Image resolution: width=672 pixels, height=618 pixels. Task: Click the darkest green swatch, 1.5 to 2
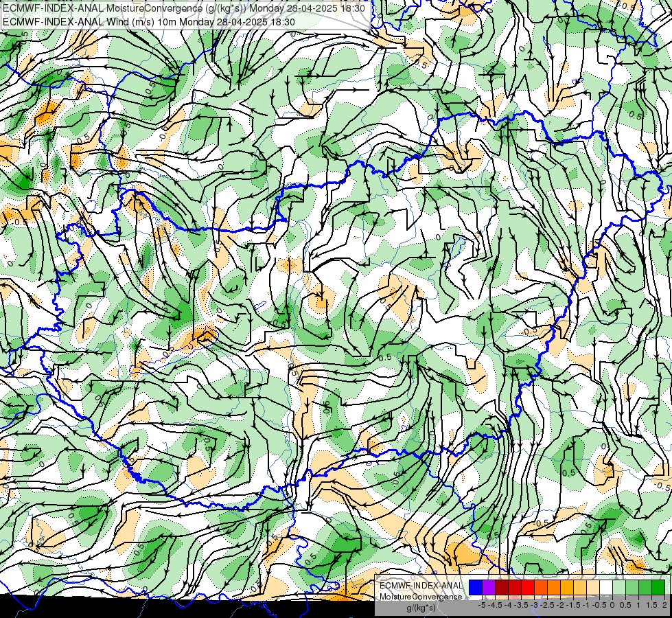coord(658,588)
